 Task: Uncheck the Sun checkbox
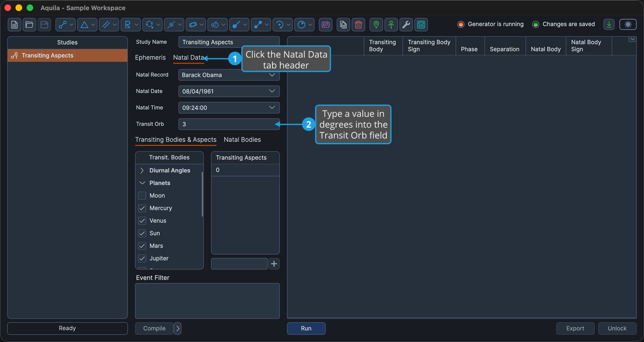pyautogui.click(x=142, y=233)
